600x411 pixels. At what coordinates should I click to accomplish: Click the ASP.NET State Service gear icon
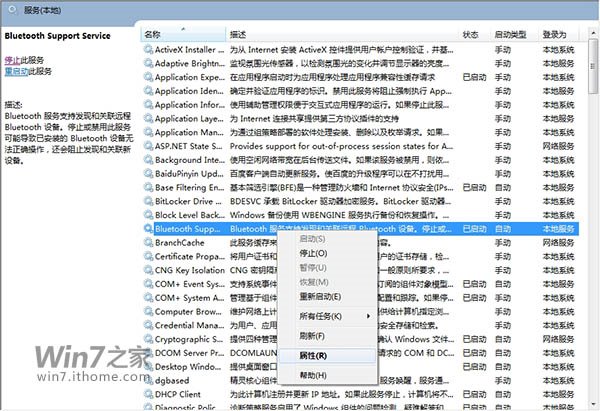pyautogui.click(x=148, y=146)
